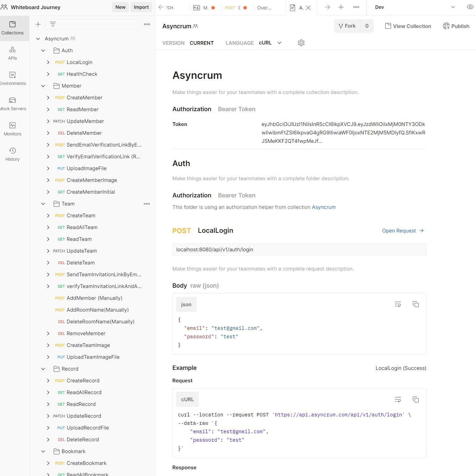This screenshot has height=476, width=476.
Task: Open the Team folder three-dot options menu
Action: pyautogui.click(x=147, y=204)
